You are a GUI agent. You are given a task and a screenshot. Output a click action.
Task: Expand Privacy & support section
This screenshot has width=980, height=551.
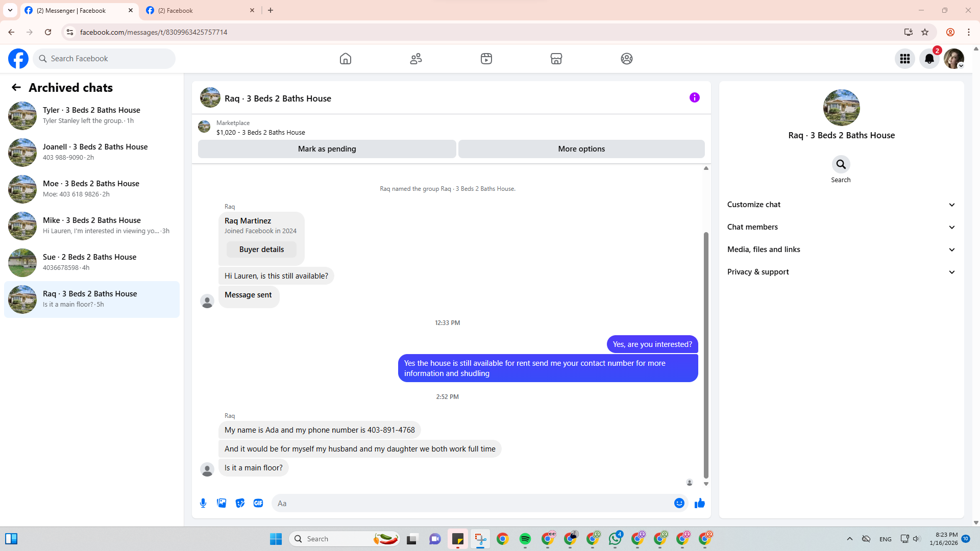tap(841, 272)
